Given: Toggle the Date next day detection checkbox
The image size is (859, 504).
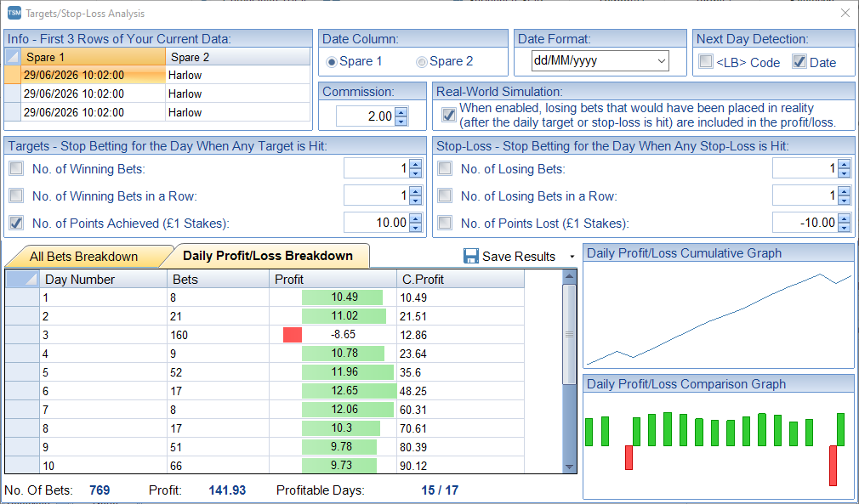Looking at the screenshot, I should pyautogui.click(x=799, y=61).
